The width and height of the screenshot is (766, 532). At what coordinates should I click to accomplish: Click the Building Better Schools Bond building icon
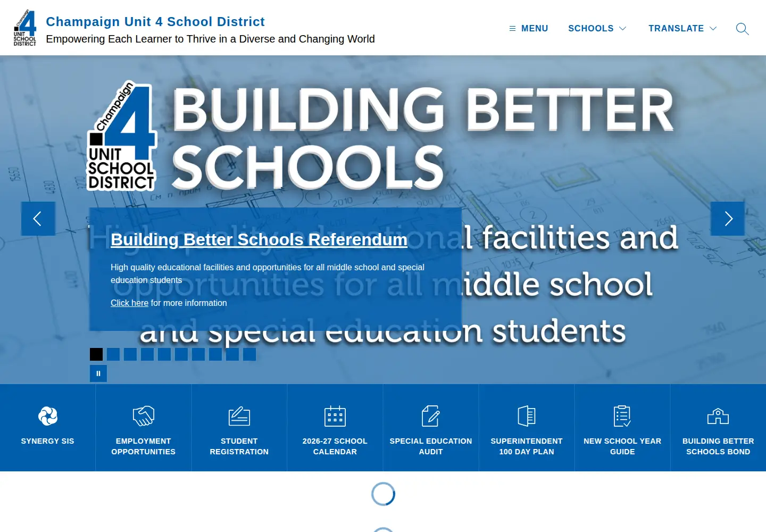(718, 416)
